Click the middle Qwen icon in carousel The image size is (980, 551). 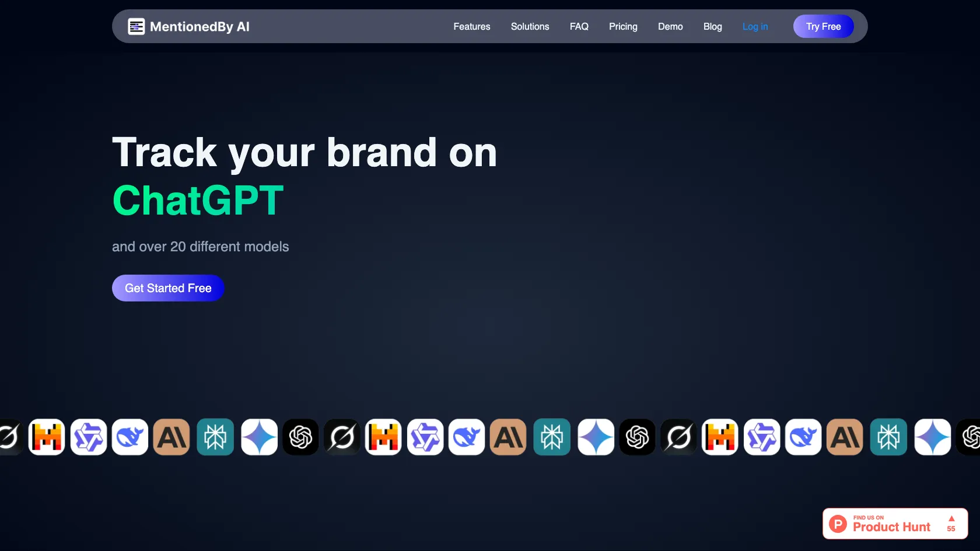pyautogui.click(x=425, y=437)
